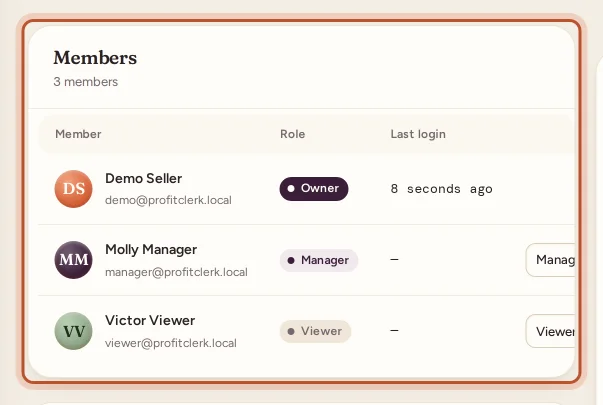Click the Member column header
The width and height of the screenshot is (603, 405).
tap(78, 134)
